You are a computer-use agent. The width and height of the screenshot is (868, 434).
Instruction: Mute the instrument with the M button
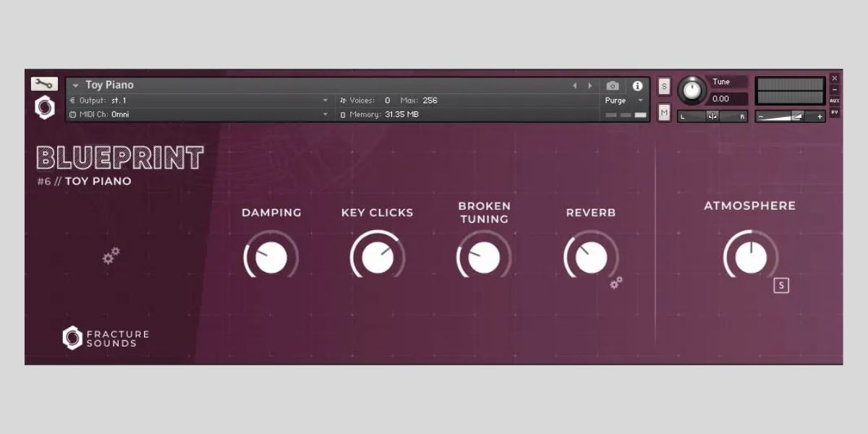tap(665, 112)
